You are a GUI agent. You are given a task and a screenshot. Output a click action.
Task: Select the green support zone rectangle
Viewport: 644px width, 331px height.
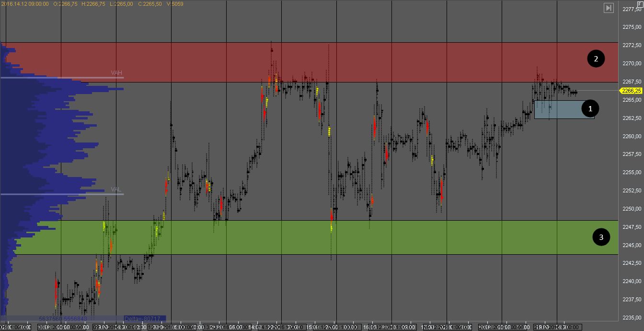point(335,237)
